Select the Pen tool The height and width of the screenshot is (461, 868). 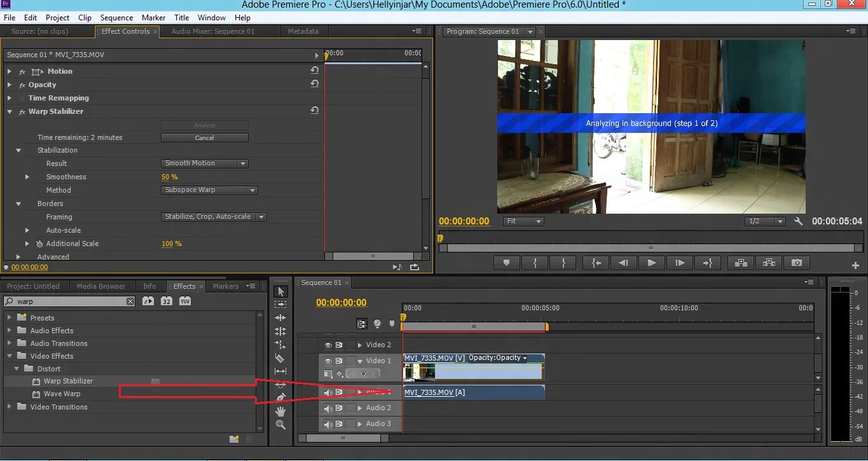click(280, 397)
